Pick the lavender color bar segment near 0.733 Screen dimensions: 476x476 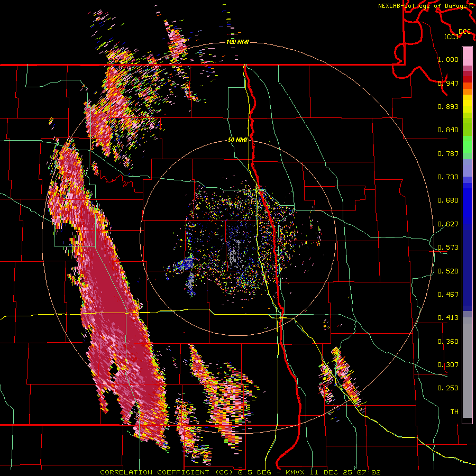(467, 168)
